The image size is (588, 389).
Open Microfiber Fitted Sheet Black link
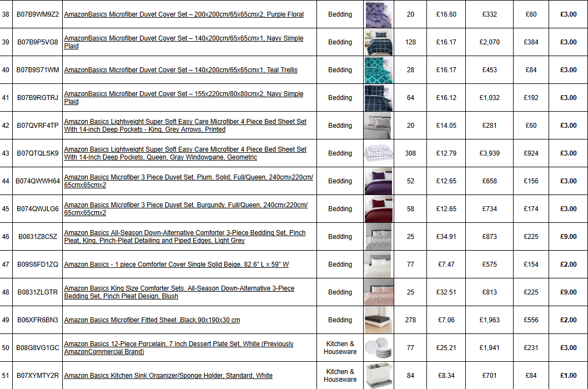point(152,320)
